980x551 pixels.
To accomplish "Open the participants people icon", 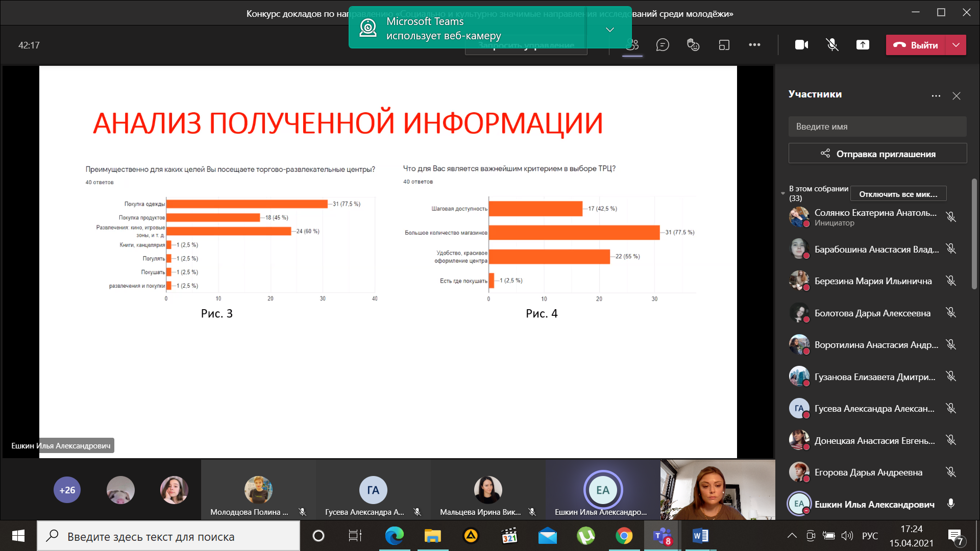I will 632,45.
